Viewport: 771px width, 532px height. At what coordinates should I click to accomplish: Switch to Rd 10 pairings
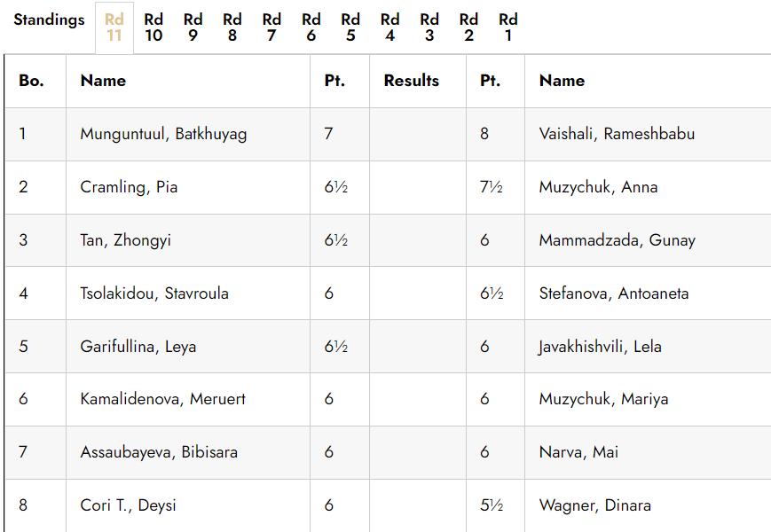click(x=153, y=27)
